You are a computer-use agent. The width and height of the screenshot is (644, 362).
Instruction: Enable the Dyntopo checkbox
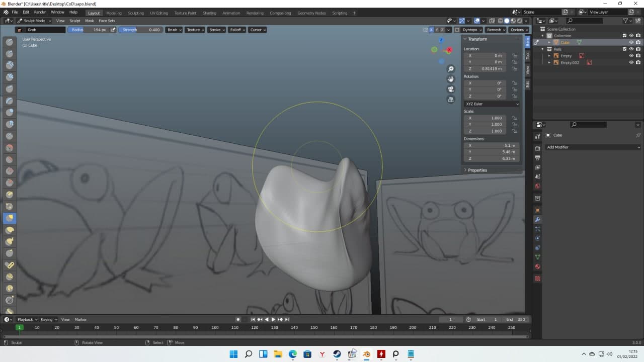pos(457,30)
